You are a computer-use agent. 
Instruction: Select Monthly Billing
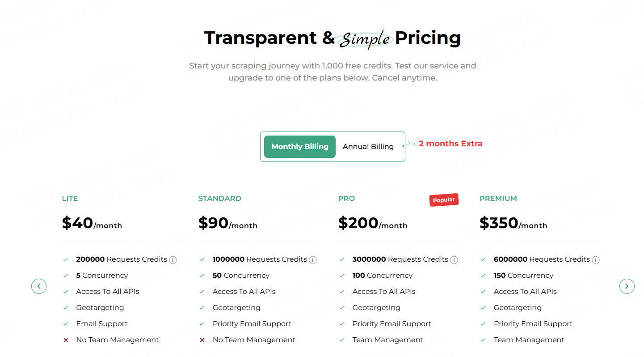[x=299, y=146]
